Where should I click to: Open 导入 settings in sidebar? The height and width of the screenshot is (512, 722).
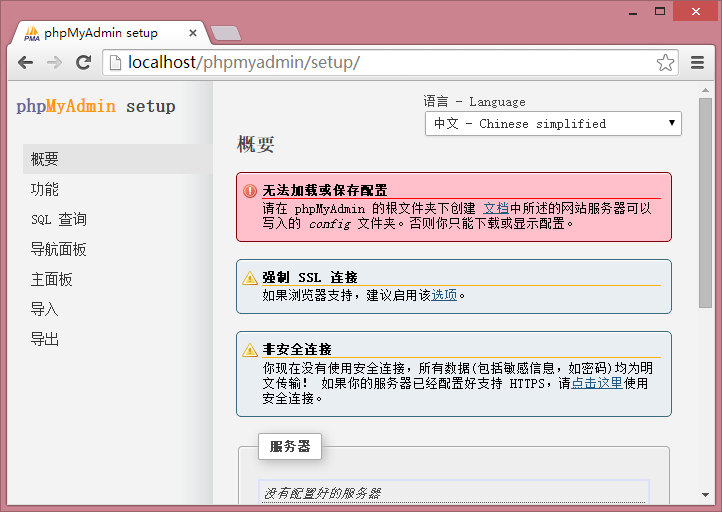pos(45,309)
